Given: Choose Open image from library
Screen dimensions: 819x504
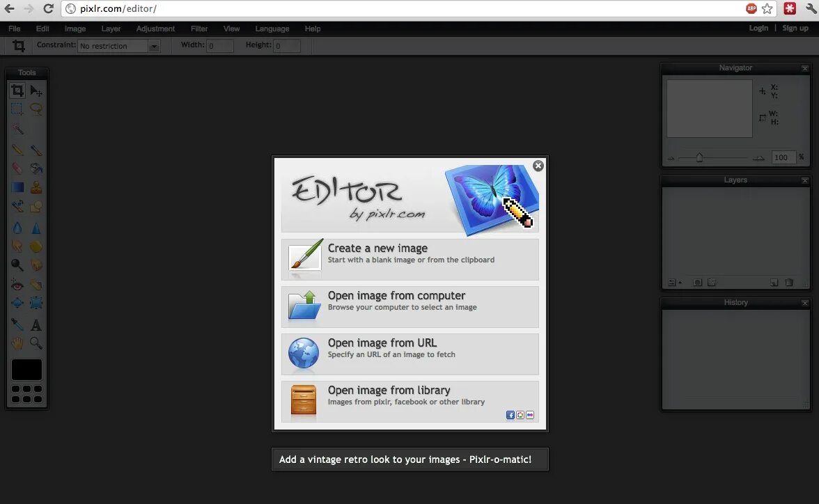Looking at the screenshot, I should click(410, 401).
